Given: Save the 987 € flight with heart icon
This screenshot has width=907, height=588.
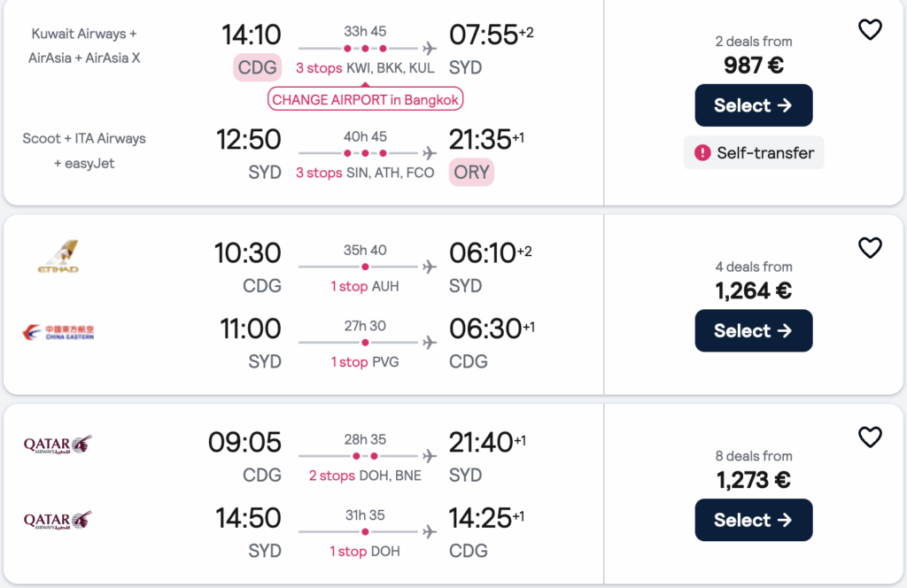Looking at the screenshot, I should 870,30.
